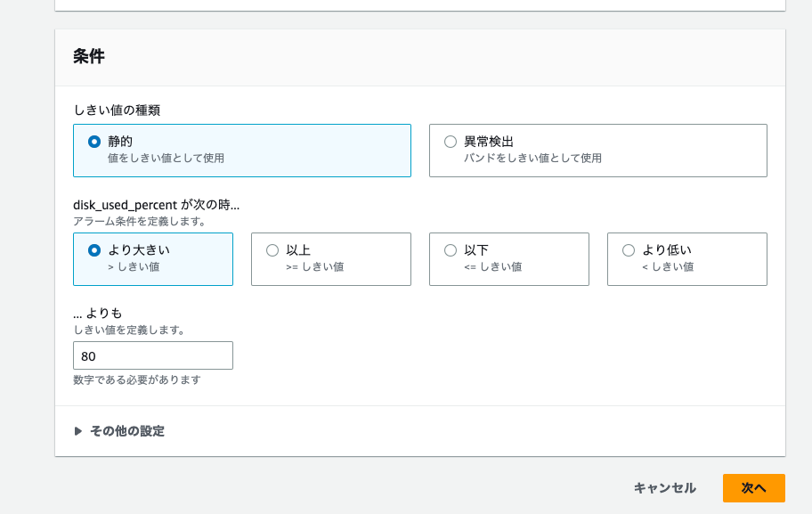The image size is (812, 514).
Task: Click the disk_used_percent が次の時... label
Action: 157,205
